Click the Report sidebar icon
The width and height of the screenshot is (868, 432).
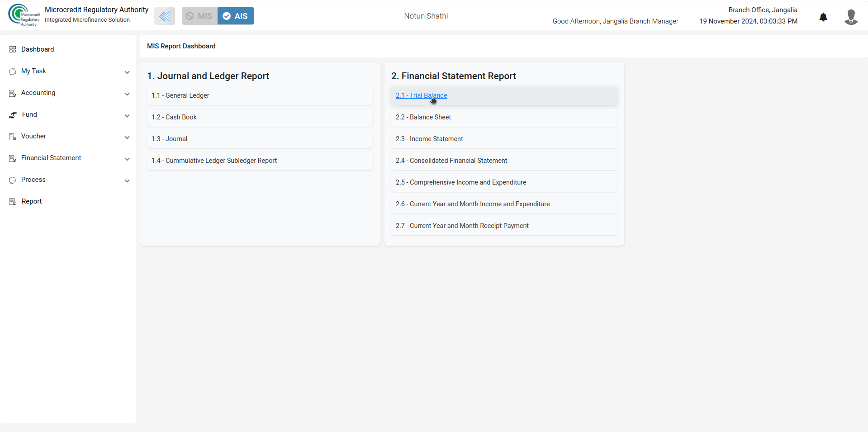pyautogui.click(x=13, y=202)
